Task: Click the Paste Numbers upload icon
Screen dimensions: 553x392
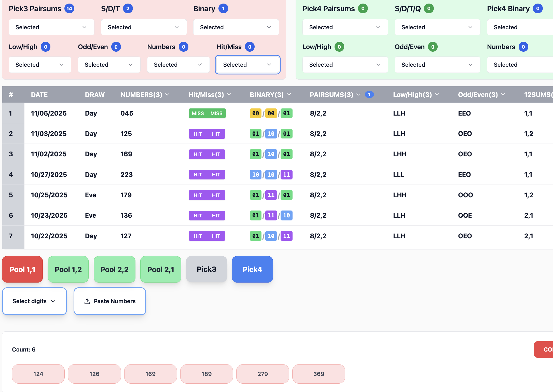Action: [x=87, y=301]
